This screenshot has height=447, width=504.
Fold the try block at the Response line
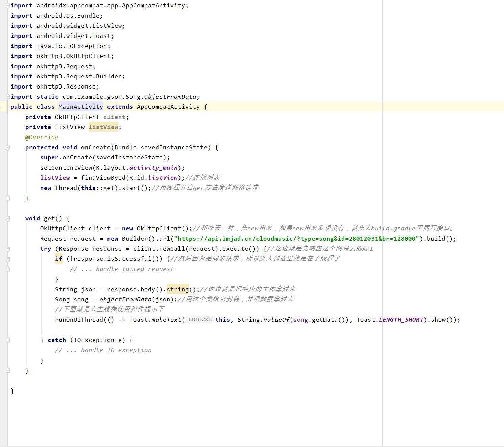pyautogui.click(x=8, y=249)
